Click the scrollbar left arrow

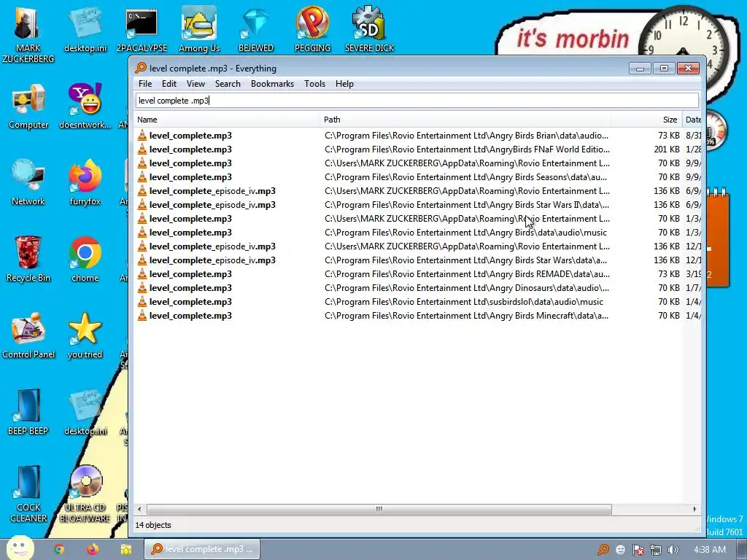tap(139, 509)
